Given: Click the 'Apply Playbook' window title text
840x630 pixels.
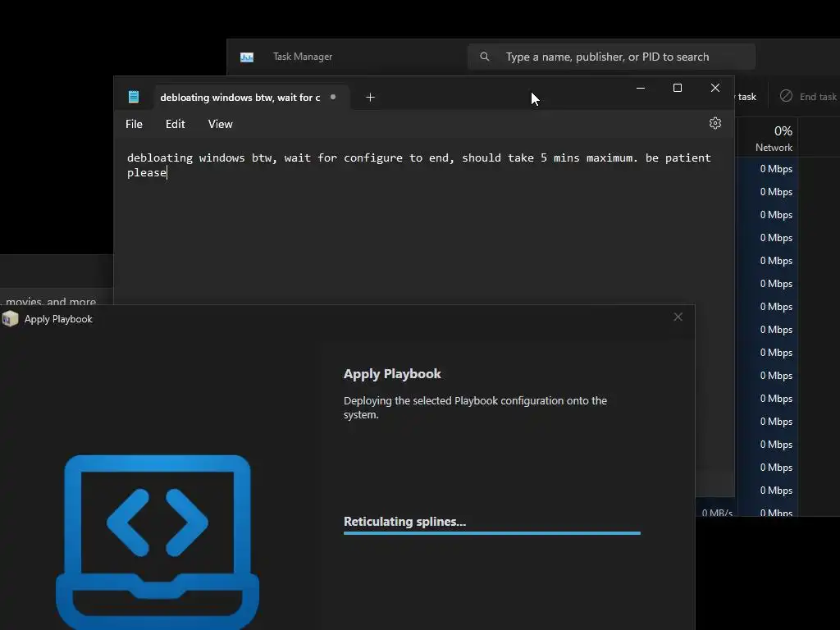Looking at the screenshot, I should pos(58,319).
